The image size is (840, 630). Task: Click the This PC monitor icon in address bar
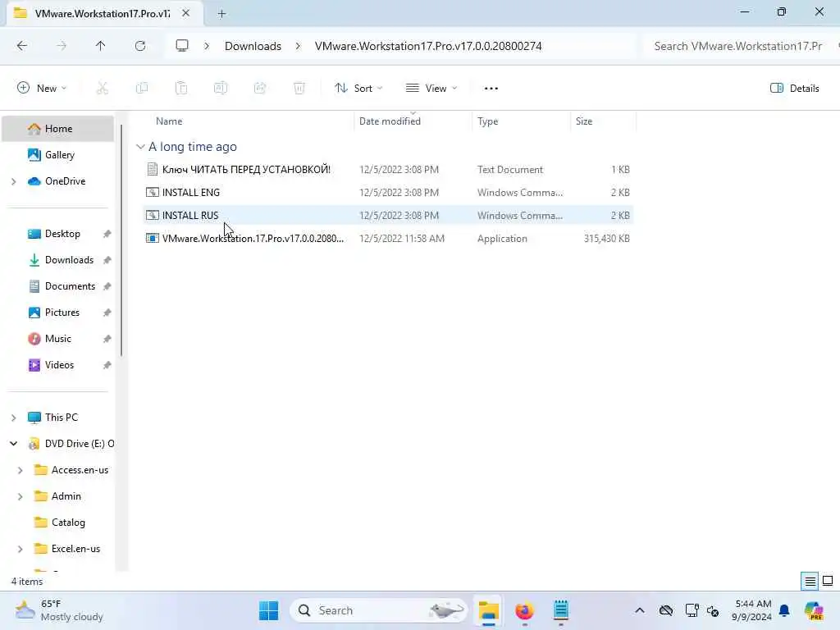click(x=182, y=46)
